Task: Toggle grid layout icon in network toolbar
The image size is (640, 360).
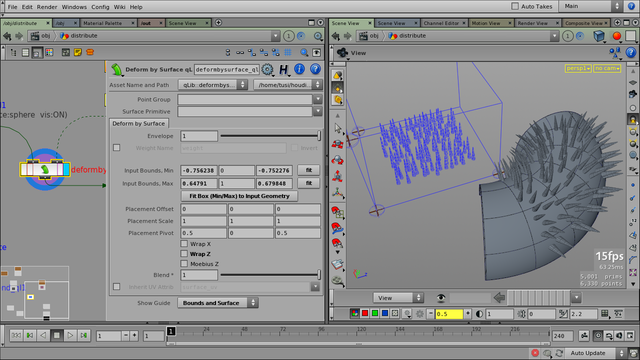Action: tap(288, 52)
